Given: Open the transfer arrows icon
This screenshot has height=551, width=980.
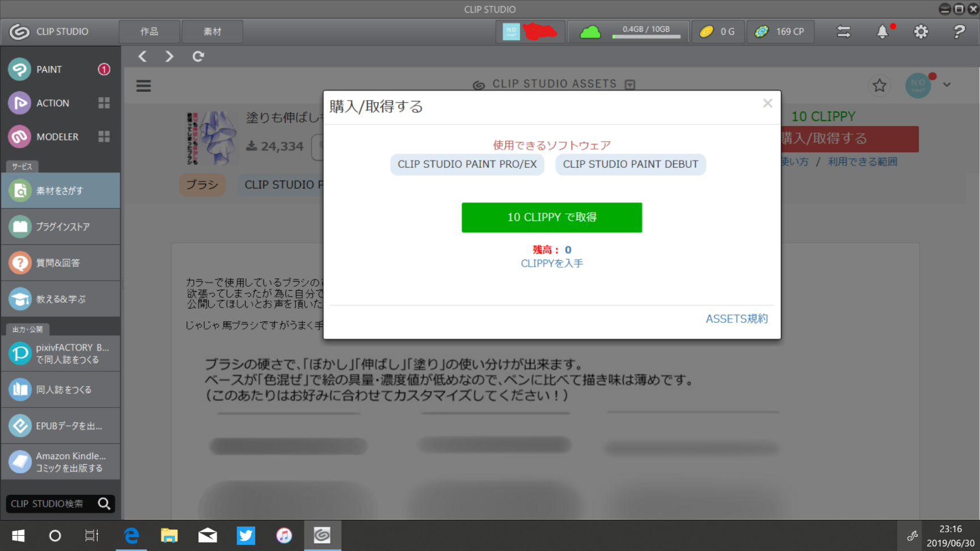Looking at the screenshot, I should tap(844, 32).
